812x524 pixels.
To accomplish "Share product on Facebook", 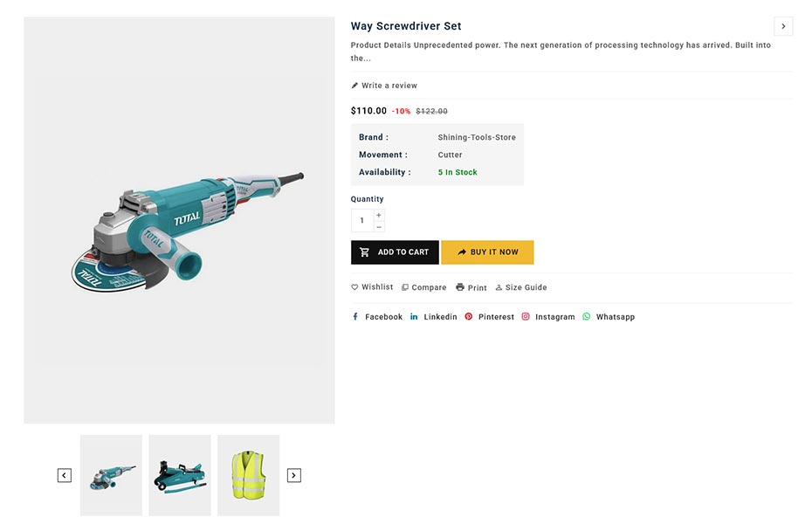I will click(377, 317).
